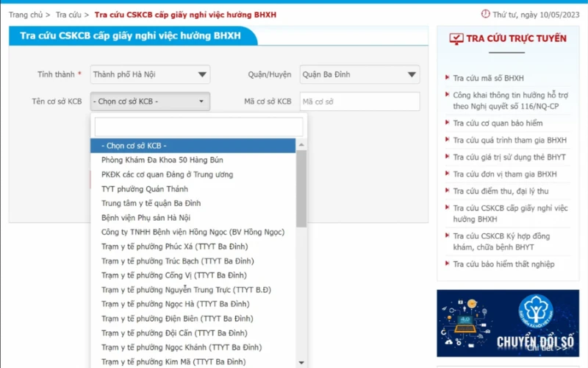Image resolution: width=588 pixels, height=368 pixels.
Task: Click the Chuyển đổi số banner image
Action: pyautogui.click(x=506, y=322)
